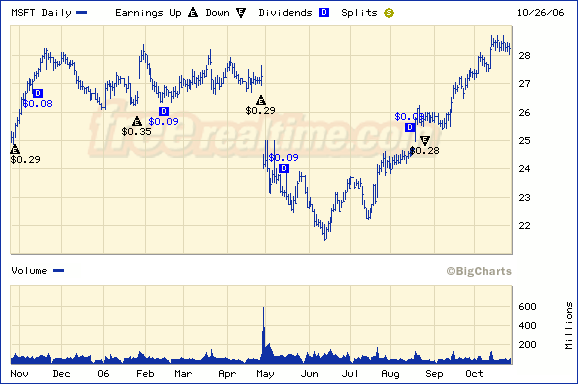Image resolution: width=578 pixels, height=384 pixels.
Task: Click the MSFT Daily chart title
Action: click(41, 13)
